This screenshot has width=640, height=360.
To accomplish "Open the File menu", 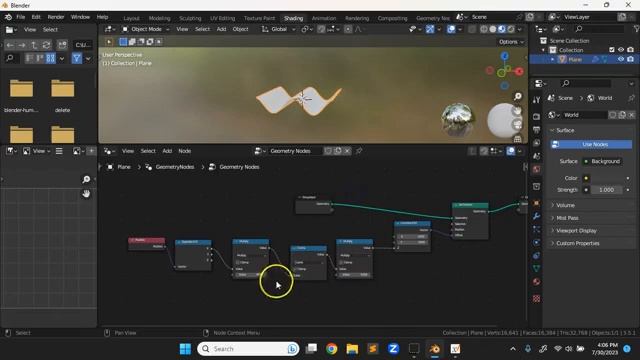I will tap(20, 17).
